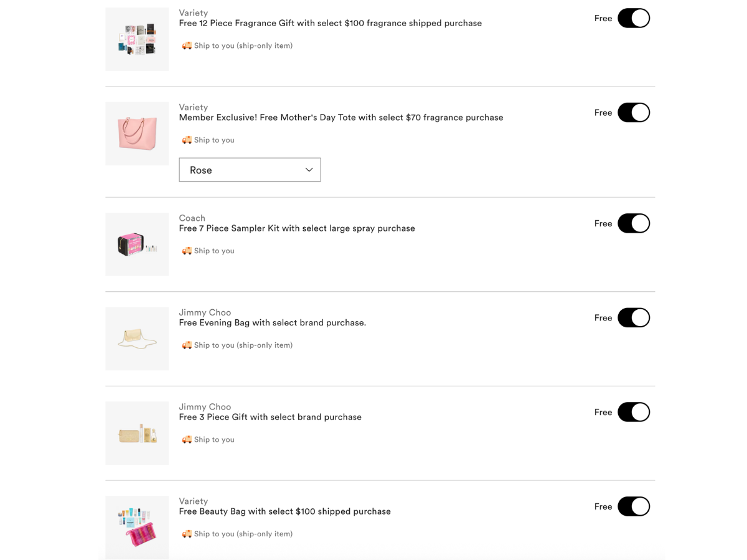Image resolution: width=747 pixels, height=560 pixels.
Task: Switch off the 3 Piece Gift offer
Action: click(634, 412)
